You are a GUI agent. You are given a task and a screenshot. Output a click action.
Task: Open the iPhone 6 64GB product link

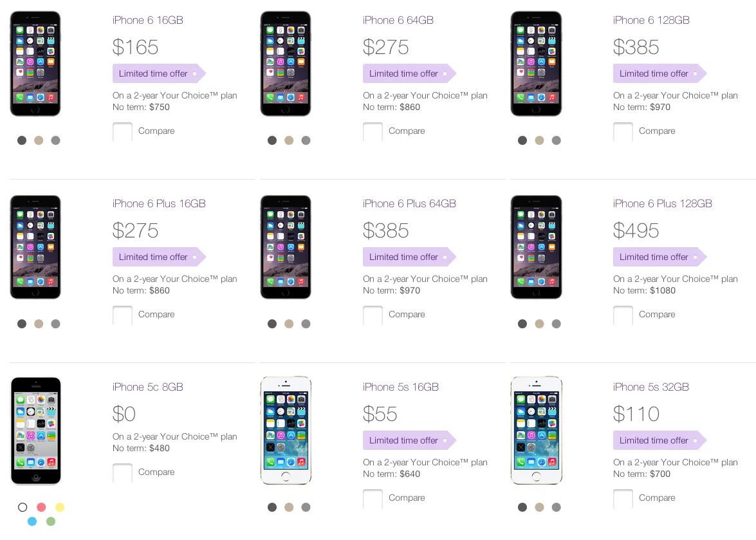coord(398,21)
